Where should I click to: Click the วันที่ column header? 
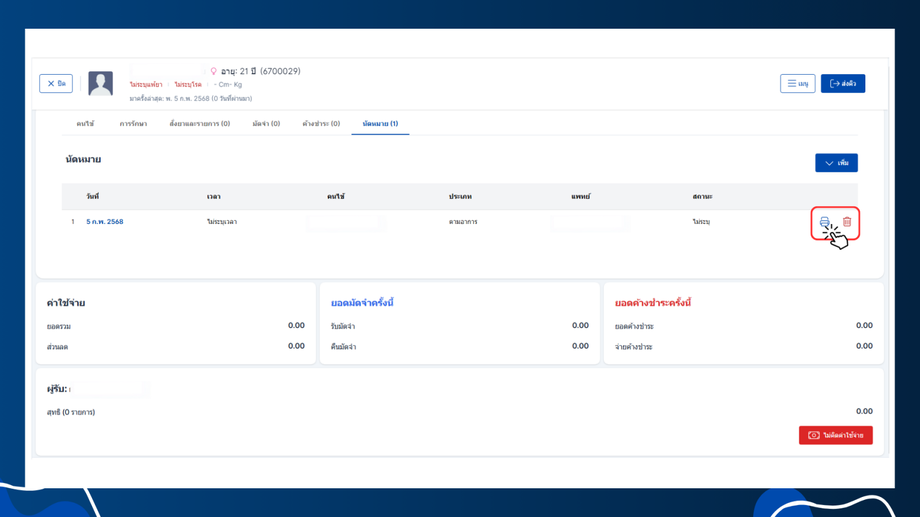click(x=93, y=197)
